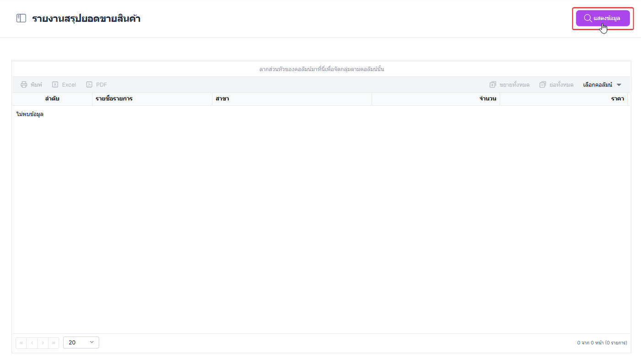The height and width of the screenshot is (364, 641).
Task: Export the report using the Excel button
Action: coord(64,85)
